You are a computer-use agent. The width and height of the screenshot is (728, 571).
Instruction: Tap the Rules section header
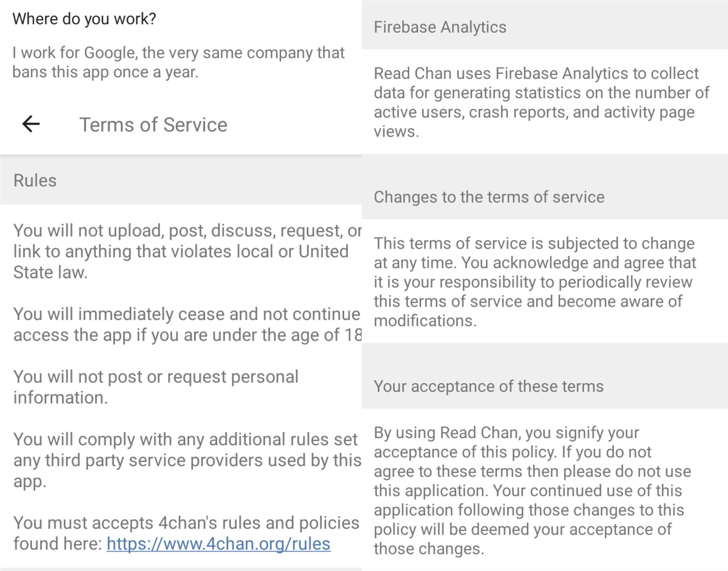35,181
